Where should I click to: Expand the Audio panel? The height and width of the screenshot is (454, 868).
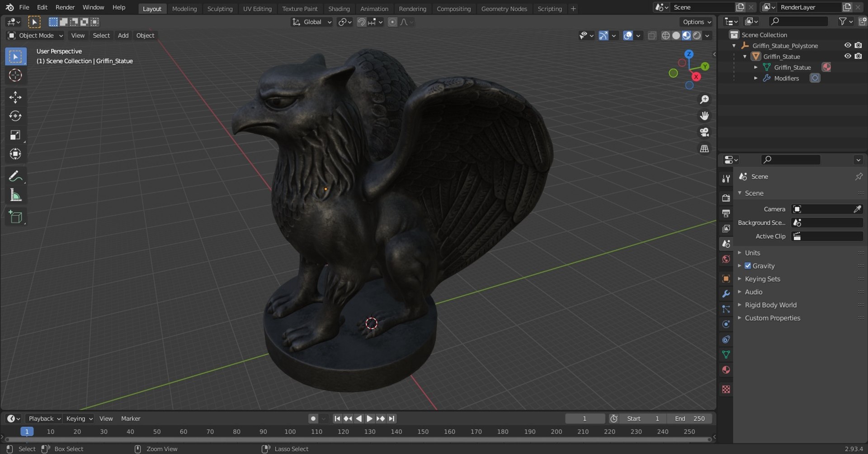[x=753, y=292]
